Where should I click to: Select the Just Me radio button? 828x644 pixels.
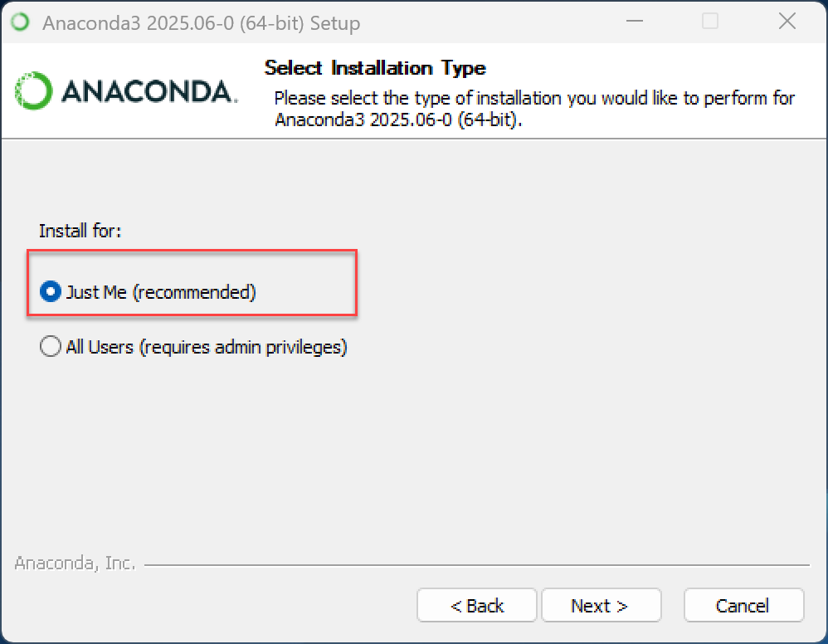click(51, 291)
